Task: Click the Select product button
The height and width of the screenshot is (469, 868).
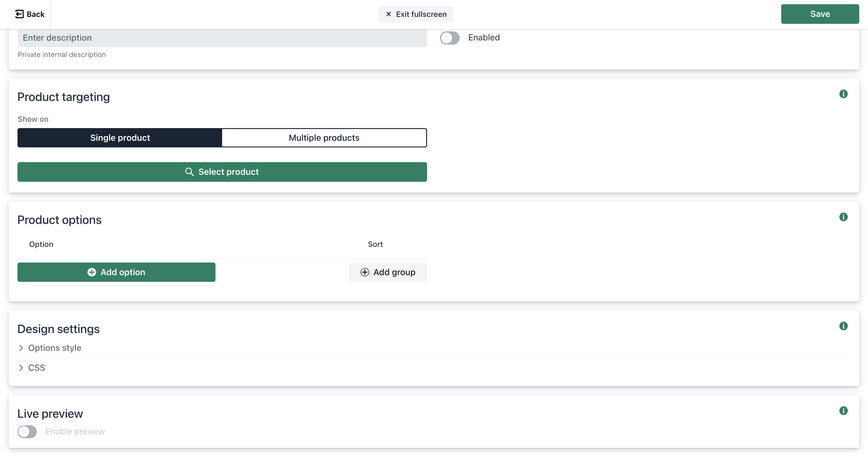Action: pyautogui.click(x=222, y=172)
